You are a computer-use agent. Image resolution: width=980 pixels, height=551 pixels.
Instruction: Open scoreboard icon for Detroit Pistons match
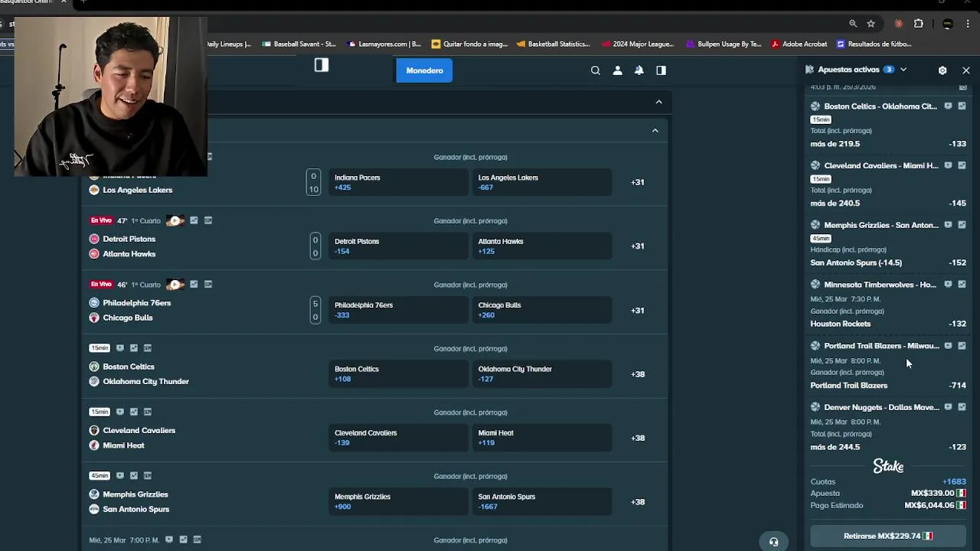click(x=208, y=220)
